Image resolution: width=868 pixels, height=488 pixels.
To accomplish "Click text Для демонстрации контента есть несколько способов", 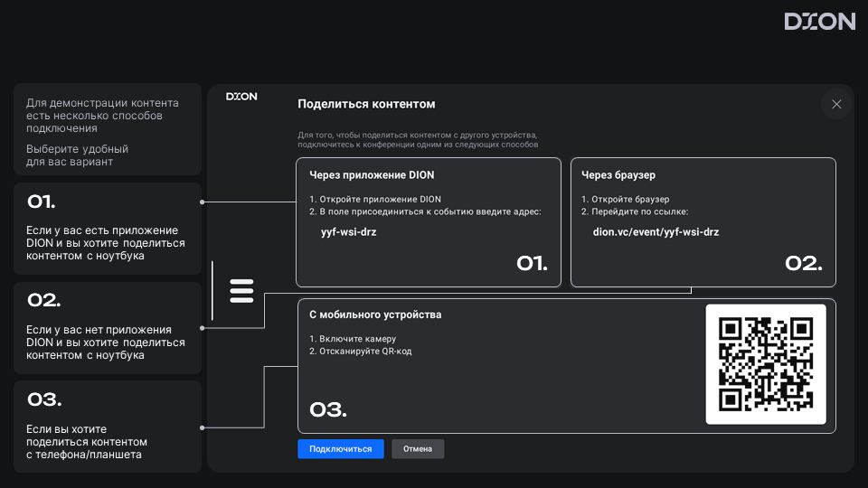I will coord(102,115).
